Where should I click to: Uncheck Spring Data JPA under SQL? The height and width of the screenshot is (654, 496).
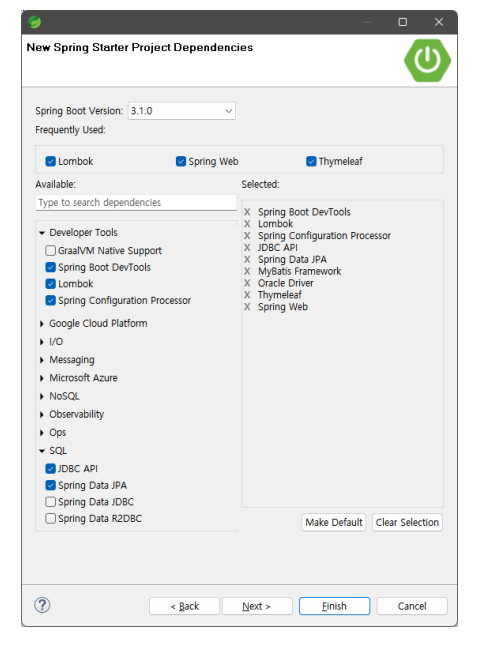50,485
